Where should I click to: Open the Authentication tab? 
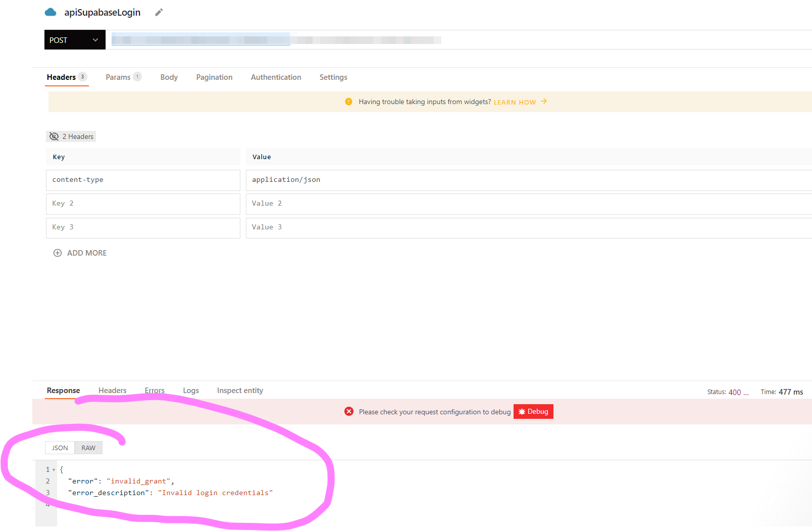click(x=276, y=77)
